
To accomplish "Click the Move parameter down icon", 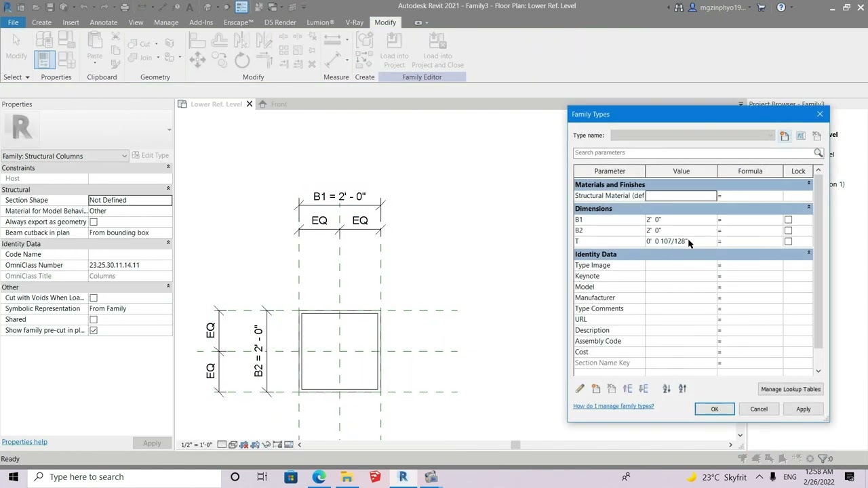I will point(644,389).
